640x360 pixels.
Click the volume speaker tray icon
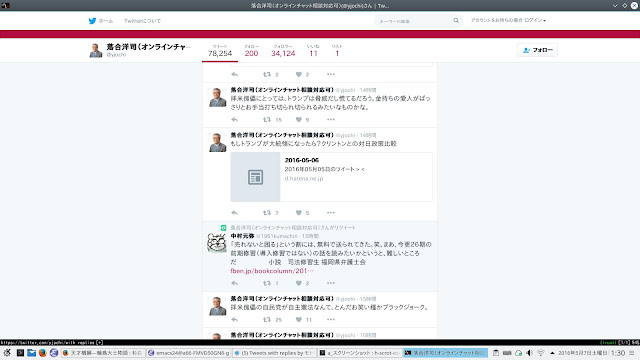pos(529,353)
